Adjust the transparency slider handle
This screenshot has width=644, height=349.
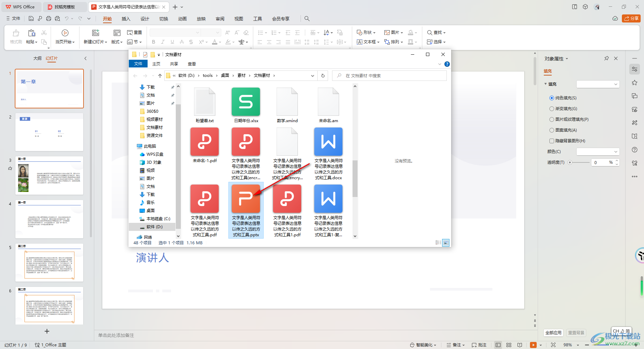point(570,162)
